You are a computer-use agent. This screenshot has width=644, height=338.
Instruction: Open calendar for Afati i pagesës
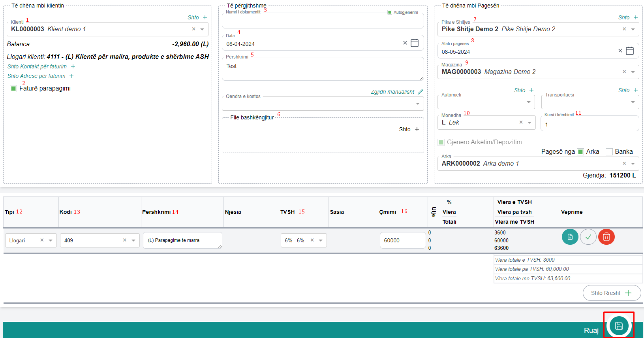[x=630, y=51]
